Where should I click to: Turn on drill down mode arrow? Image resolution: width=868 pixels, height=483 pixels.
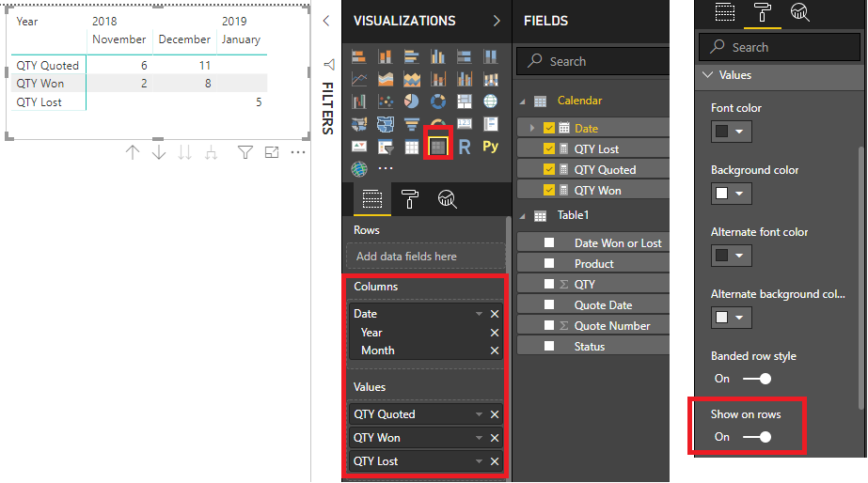[159, 153]
